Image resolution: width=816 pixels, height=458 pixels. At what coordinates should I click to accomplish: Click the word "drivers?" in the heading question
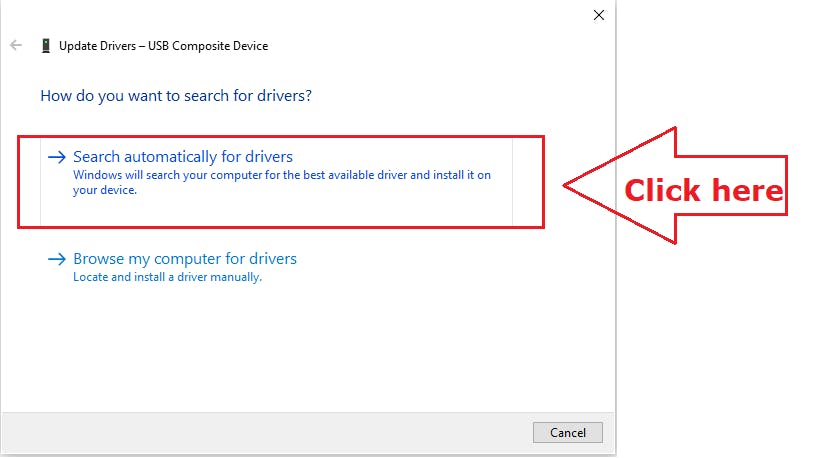coord(285,96)
